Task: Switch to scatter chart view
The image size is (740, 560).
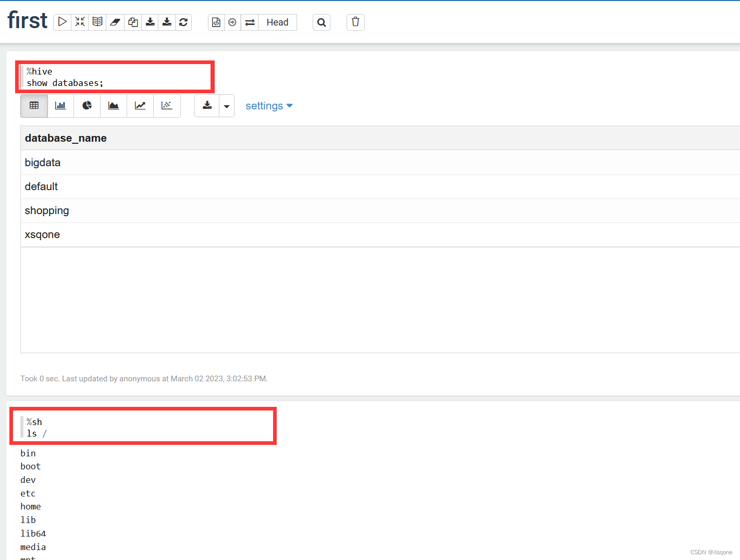Action: click(167, 106)
